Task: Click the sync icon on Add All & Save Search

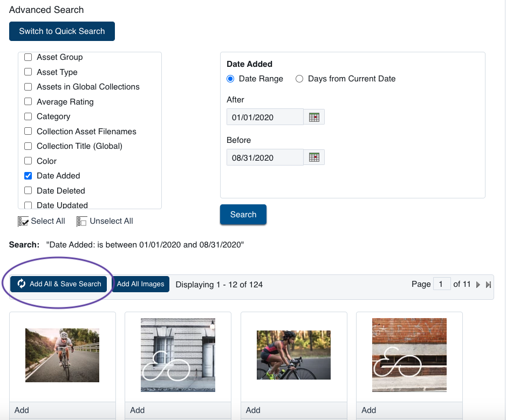Action: [x=21, y=284]
